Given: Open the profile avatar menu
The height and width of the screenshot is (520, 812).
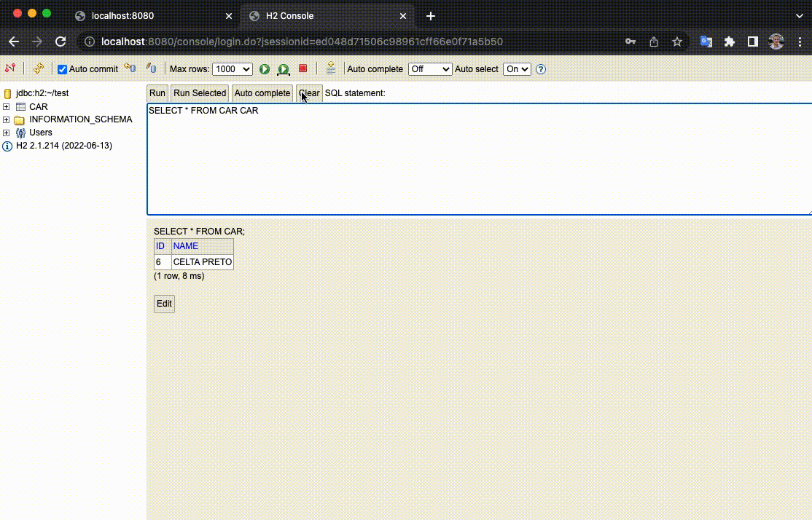Looking at the screenshot, I should 776,42.
